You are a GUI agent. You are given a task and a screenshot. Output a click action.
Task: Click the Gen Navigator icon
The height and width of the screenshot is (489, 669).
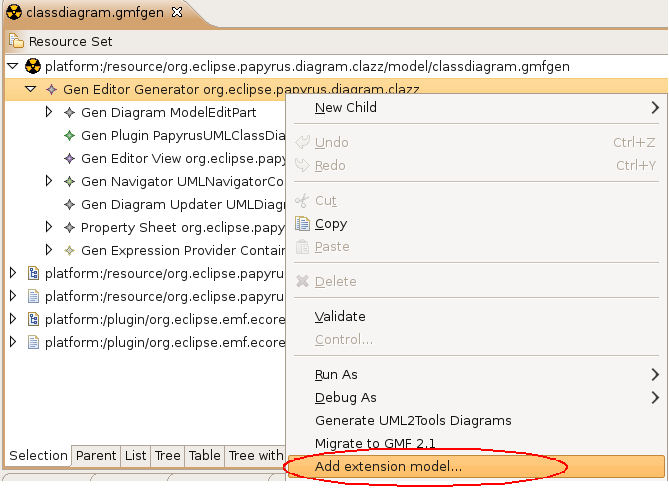click(x=69, y=182)
